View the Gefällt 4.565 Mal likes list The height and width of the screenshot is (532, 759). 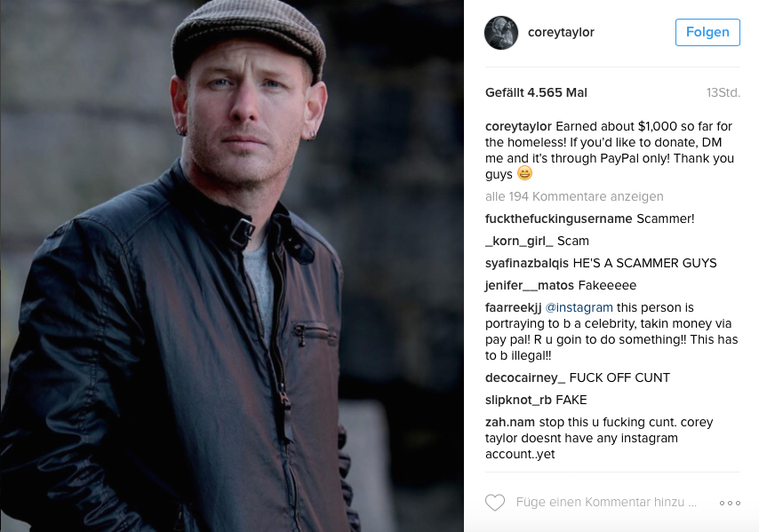pyautogui.click(x=536, y=92)
